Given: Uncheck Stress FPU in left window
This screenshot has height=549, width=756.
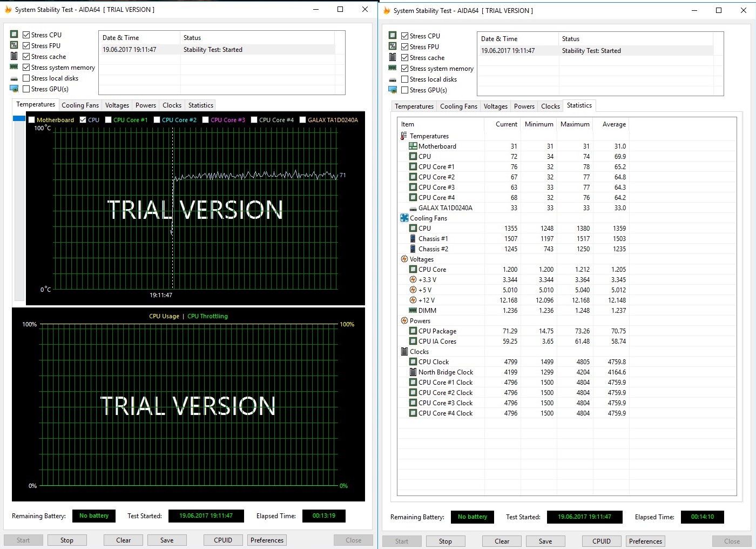Looking at the screenshot, I should pyautogui.click(x=26, y=46).
